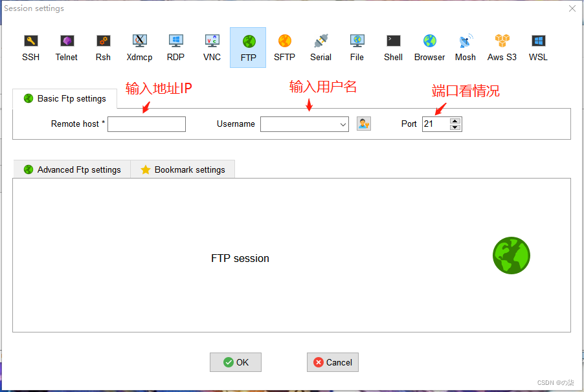Open the RDP session type
Image resolution: width=584 pixels, height=392 pixels.
(175, 45)
